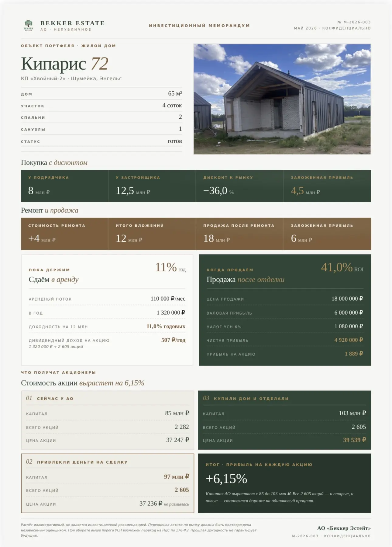Click the embedded profit value '4,5 млн ₽'
This screenshot has height=547, width=392.
[305, 191]
